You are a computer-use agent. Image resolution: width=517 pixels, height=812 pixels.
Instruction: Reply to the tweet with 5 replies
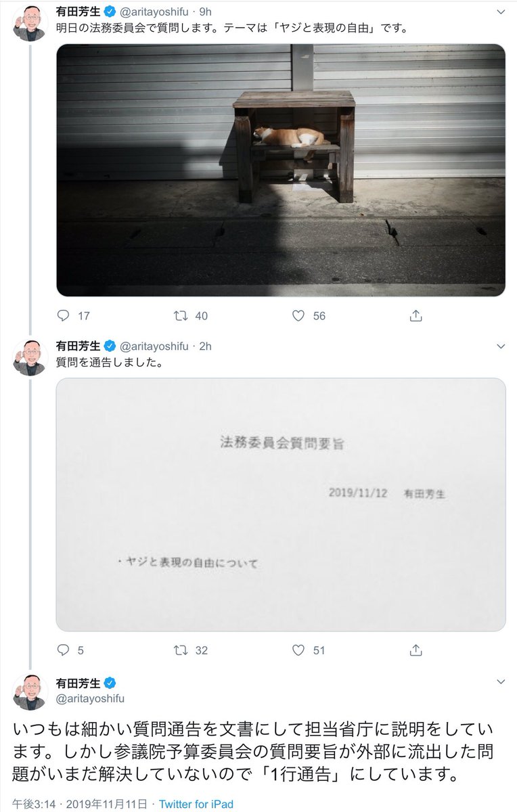(63, 650)
